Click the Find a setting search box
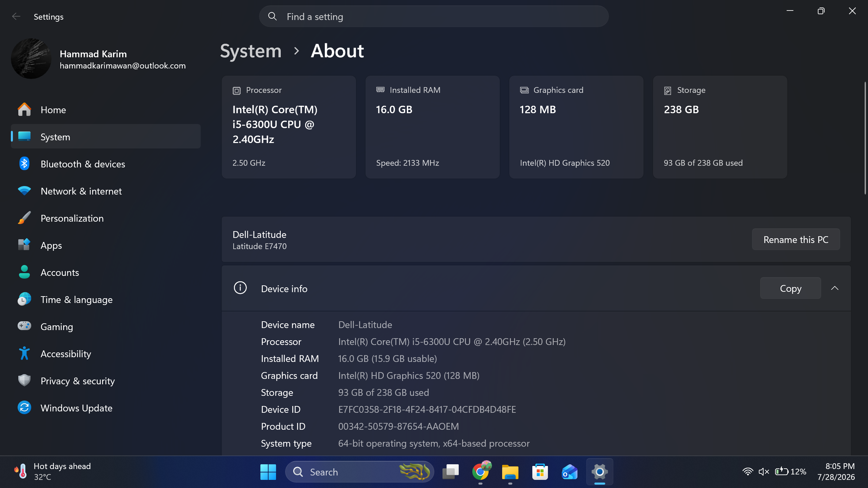This screenshot has width=868, height=488. coord(434,16)
